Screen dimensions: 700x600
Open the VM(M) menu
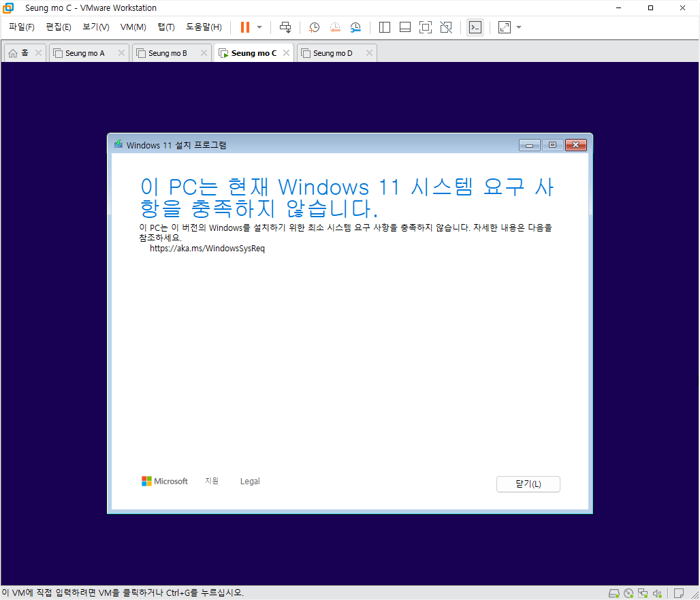click(x=133, y=27)
